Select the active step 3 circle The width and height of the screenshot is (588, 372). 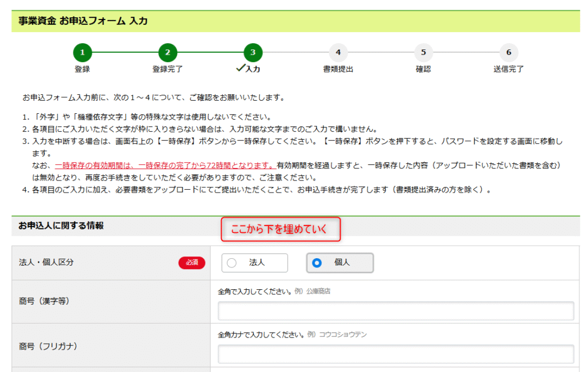pos(253,52)
